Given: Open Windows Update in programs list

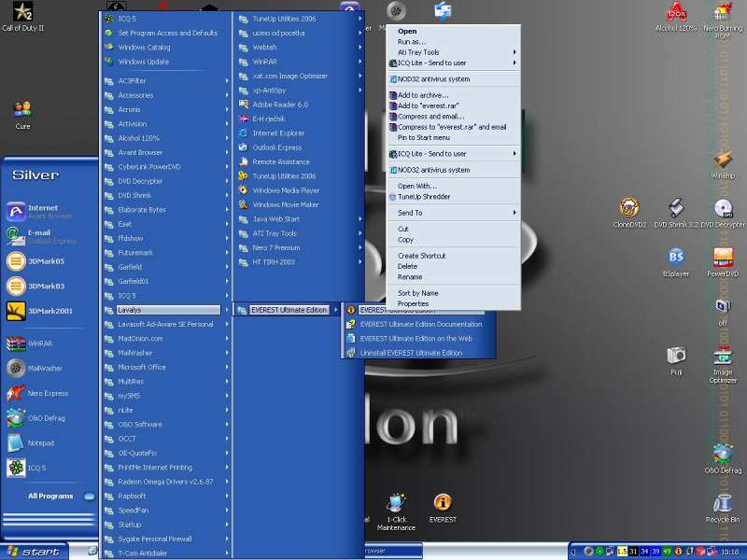Looking at the screenshot, I should pyautogui.click(x=167, y=62).
